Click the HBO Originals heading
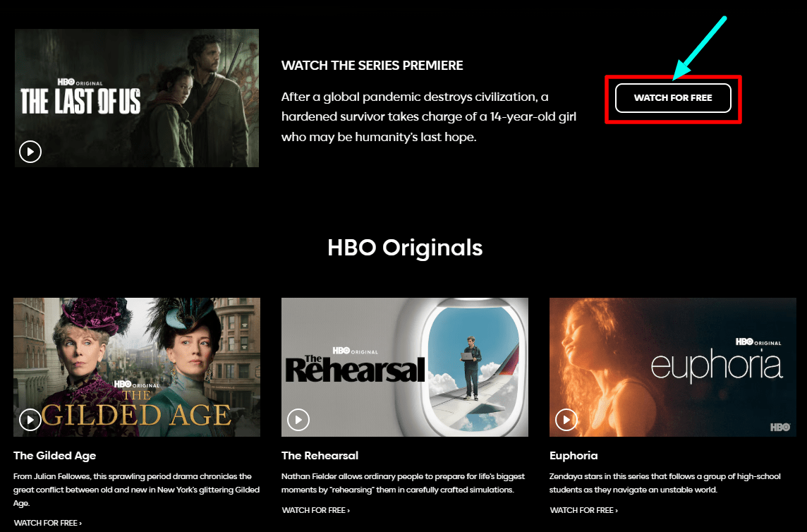807x532 pixels. 405,248
